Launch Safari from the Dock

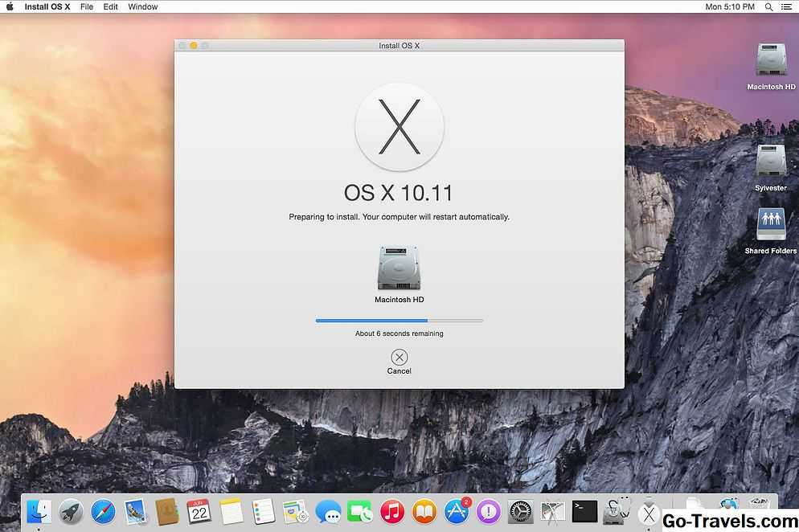[103, 511]
